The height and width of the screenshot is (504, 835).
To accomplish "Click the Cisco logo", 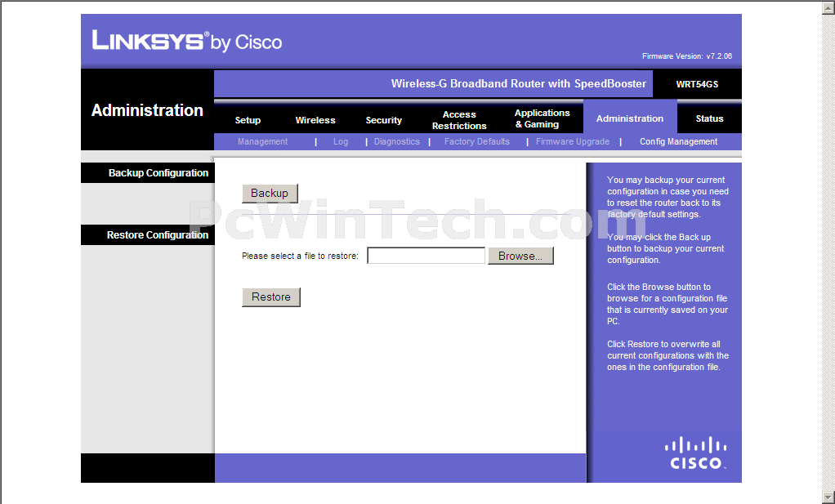I will click(695, 453).
